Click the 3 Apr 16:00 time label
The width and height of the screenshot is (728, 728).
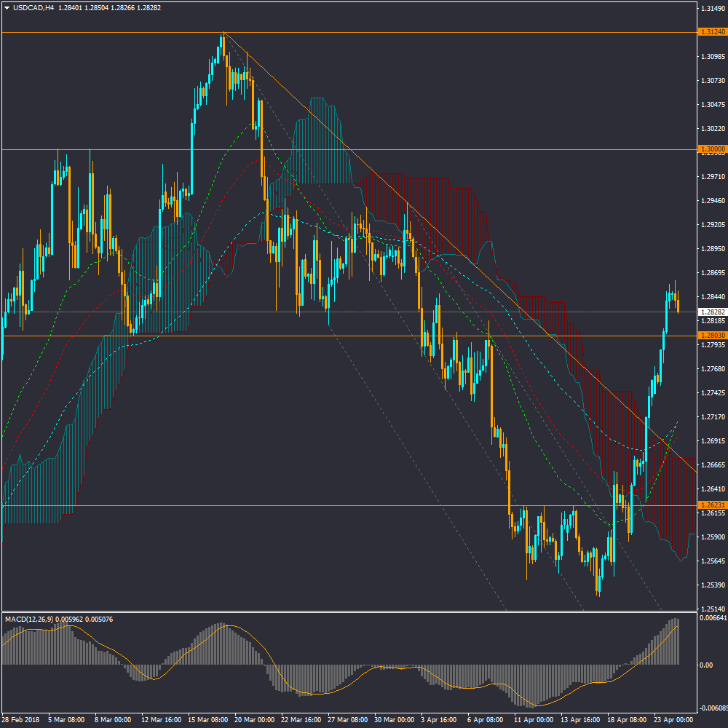click(439, 719)
